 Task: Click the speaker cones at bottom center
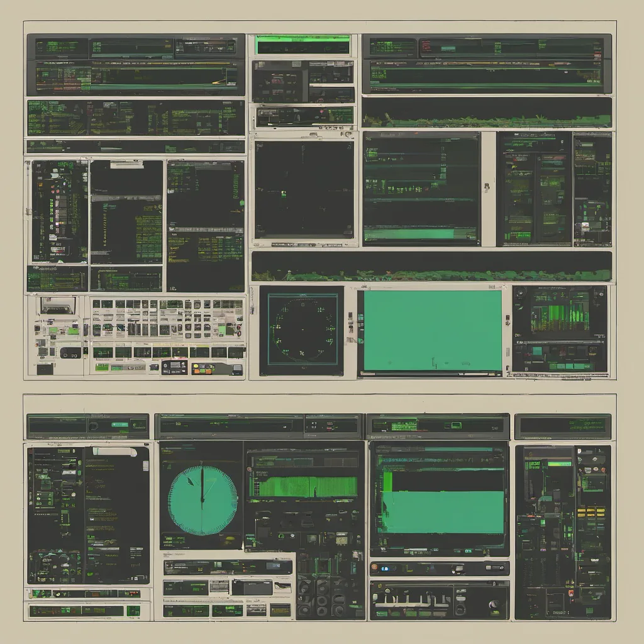point(322,597)
